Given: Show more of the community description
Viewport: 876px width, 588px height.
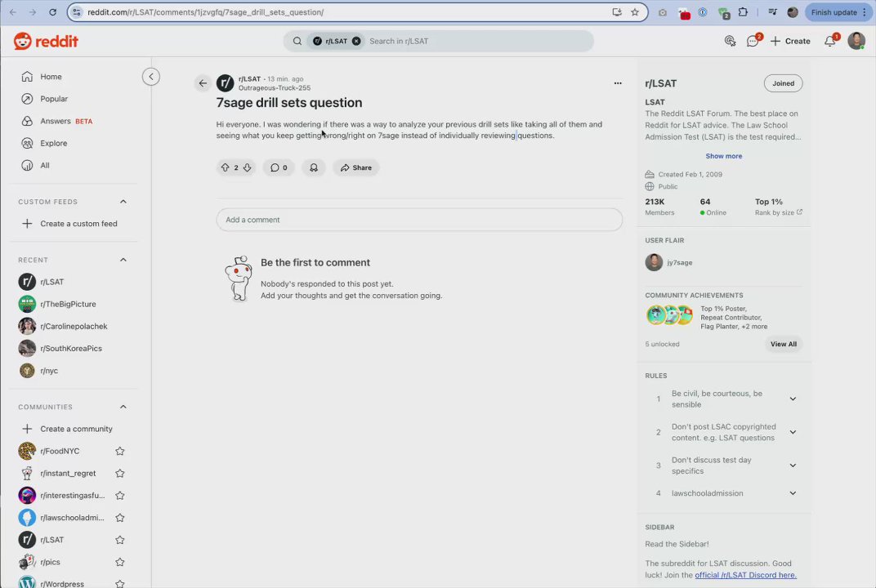Looking at the screenshot, I should pyautogui.click(x=723, y=156).
